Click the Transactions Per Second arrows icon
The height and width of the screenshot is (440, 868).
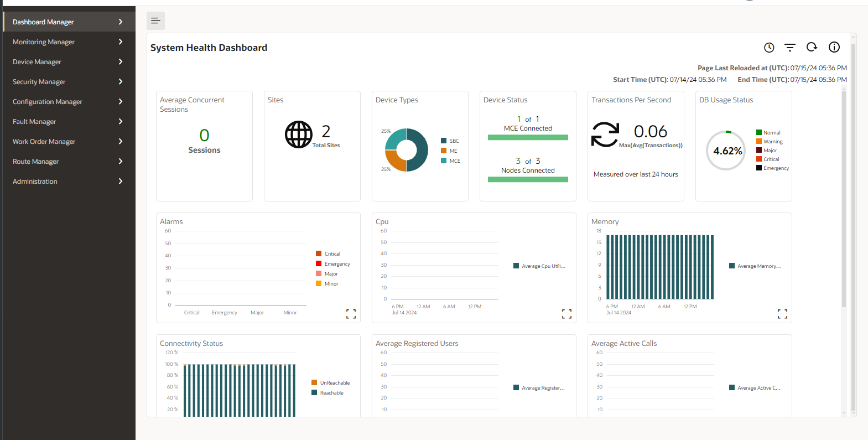click(x=605, y=134)
